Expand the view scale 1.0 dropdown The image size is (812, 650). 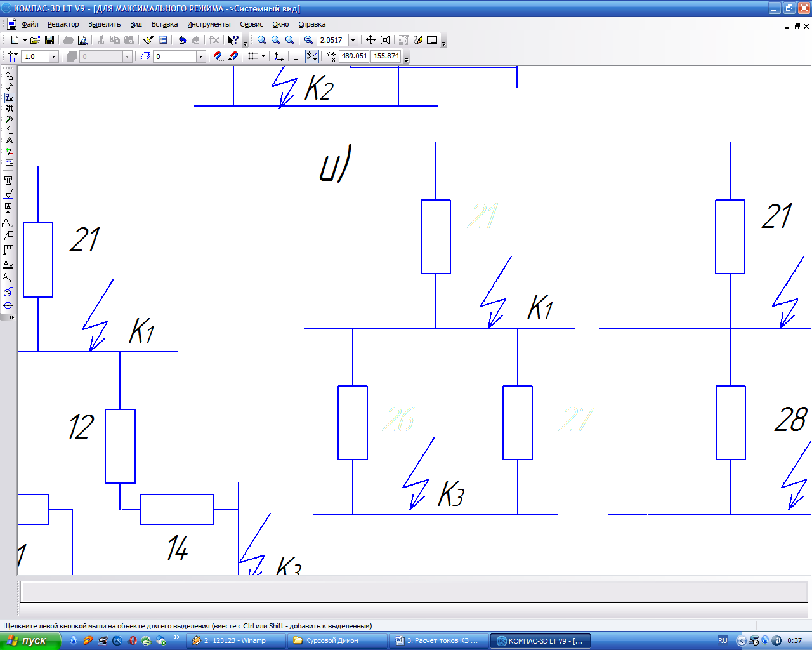click(x=53, y=56)
